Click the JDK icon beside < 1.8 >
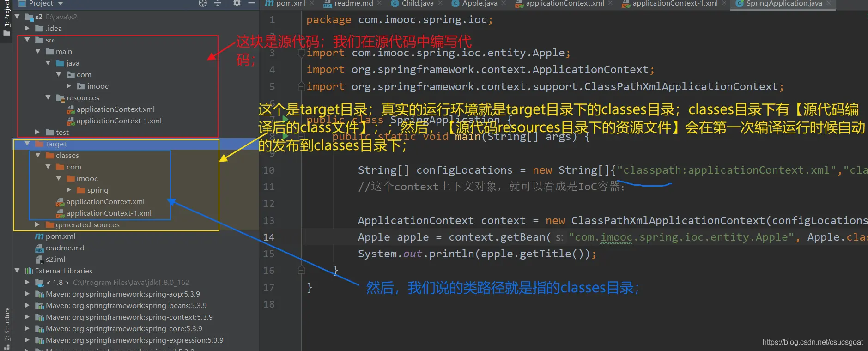Screen dimensions: 868x351 pos(40,283)
